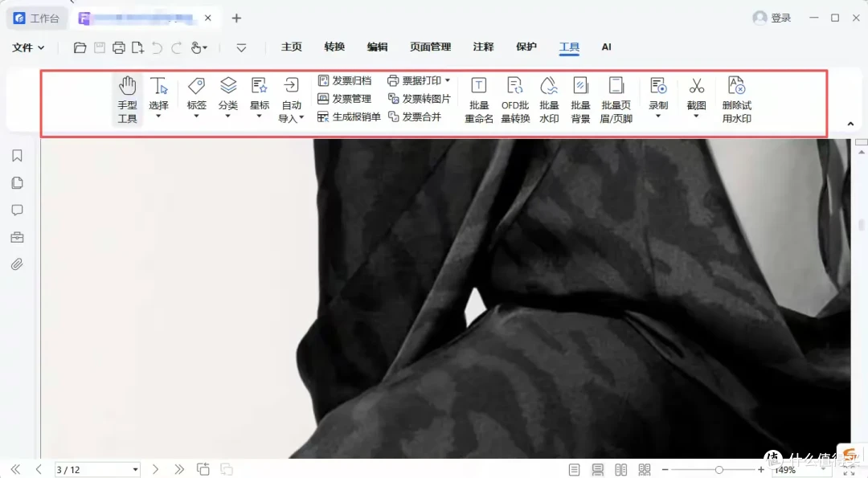Open Batch Header/Footer (批量页眉/页脚)
Image resolution: width=868 pixels, height=478 pixels.
(x=616, y=100)
